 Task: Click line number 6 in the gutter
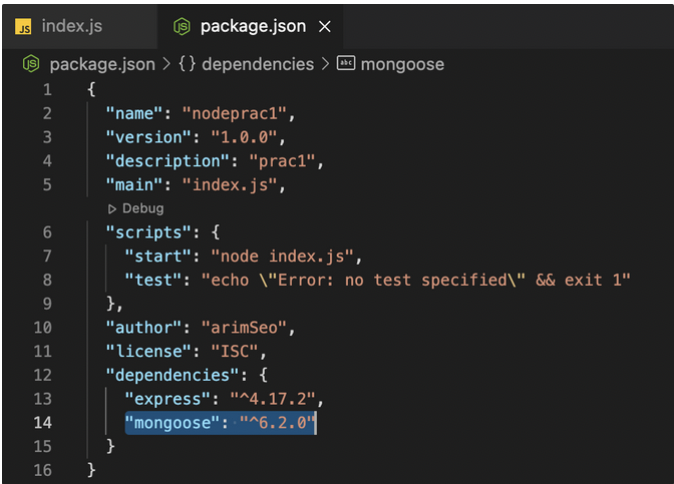coord(47,233)
